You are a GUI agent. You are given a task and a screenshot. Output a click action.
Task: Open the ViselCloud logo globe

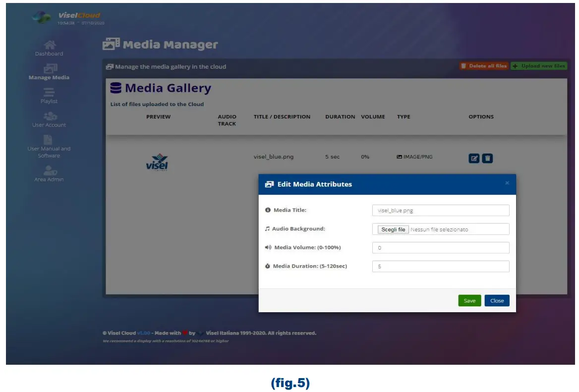(x=41, y=17)
